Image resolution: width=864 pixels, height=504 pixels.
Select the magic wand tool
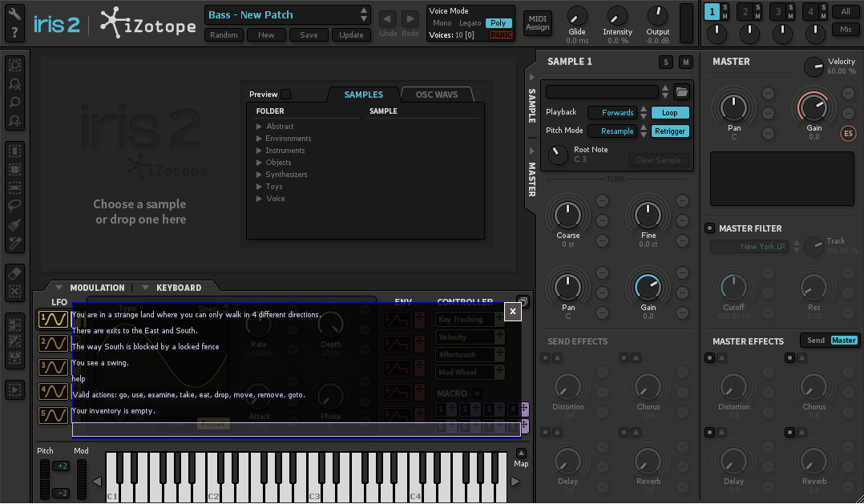[x=14, y=243]
